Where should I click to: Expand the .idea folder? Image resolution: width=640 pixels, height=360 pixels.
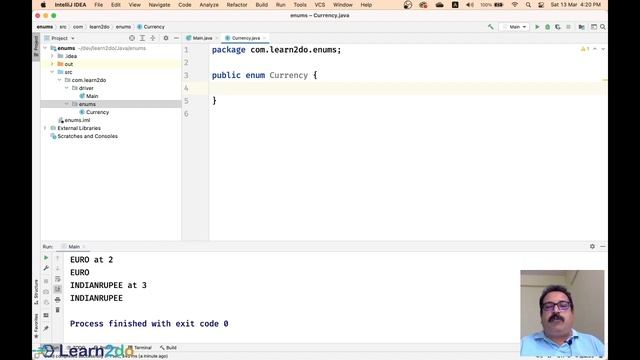click(52, 56)
